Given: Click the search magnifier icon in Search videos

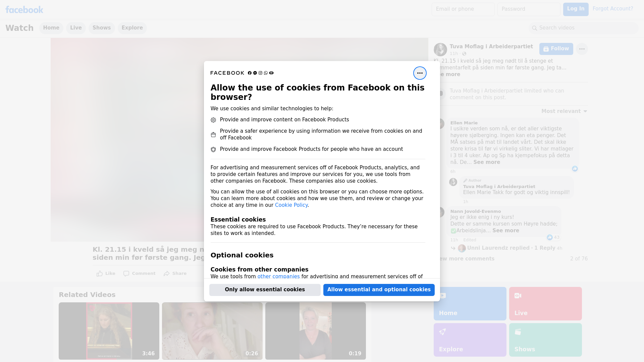Looking at the screenshot, I should 535,28.
